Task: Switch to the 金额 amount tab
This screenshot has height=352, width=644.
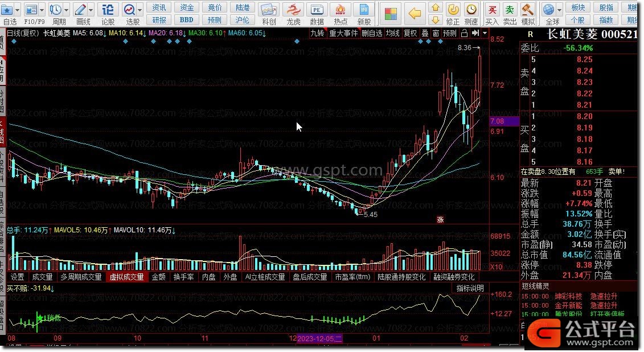Action: pyautogui.click(x=158, y=277)
